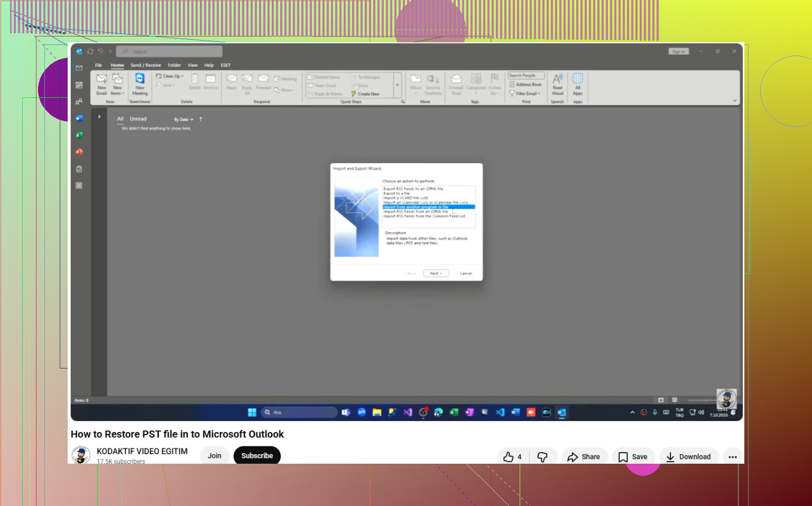Click the Send/Receive sync icon in title bar
Screen dimensions: 812x506
[x=90, y=51]
